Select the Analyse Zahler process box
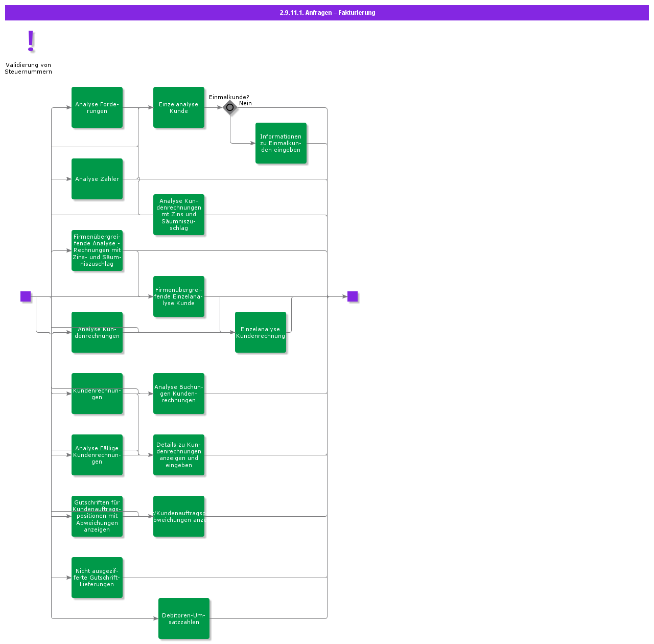The width and height of the screenshot is (654, 644). pos(97,179)
